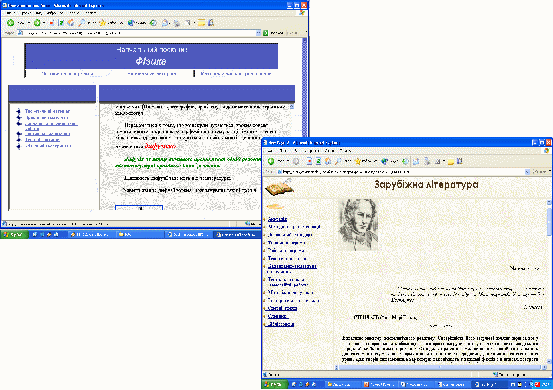Image resolution: width=553 pixels, height=390 pixels.
Task: Click the green Go button beside the Physics address bar
Action: pos(266,33)
